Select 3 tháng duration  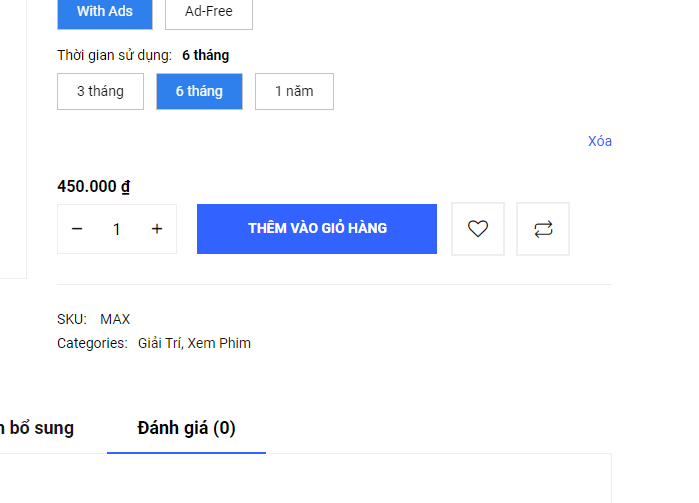[x=100, y=91]
